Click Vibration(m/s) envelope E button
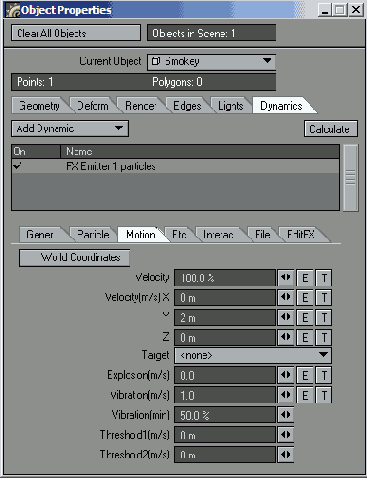Viewport: 367px width, 478px height. 305,395
